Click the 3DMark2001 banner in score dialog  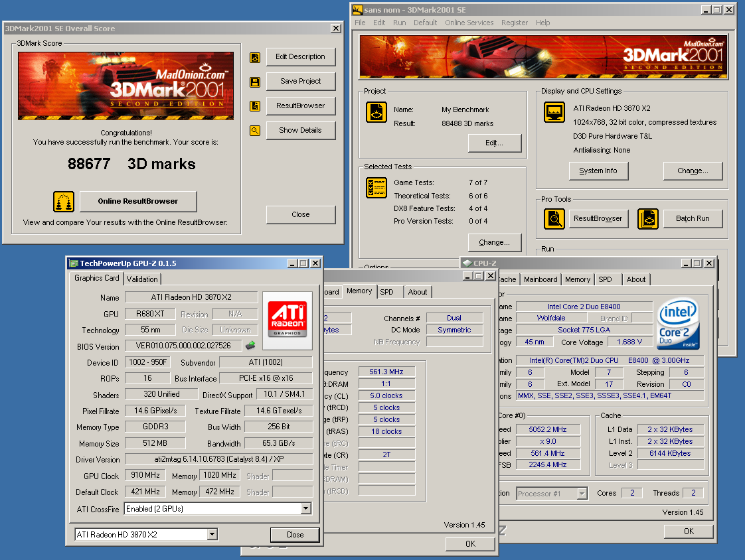coord(126,86)
